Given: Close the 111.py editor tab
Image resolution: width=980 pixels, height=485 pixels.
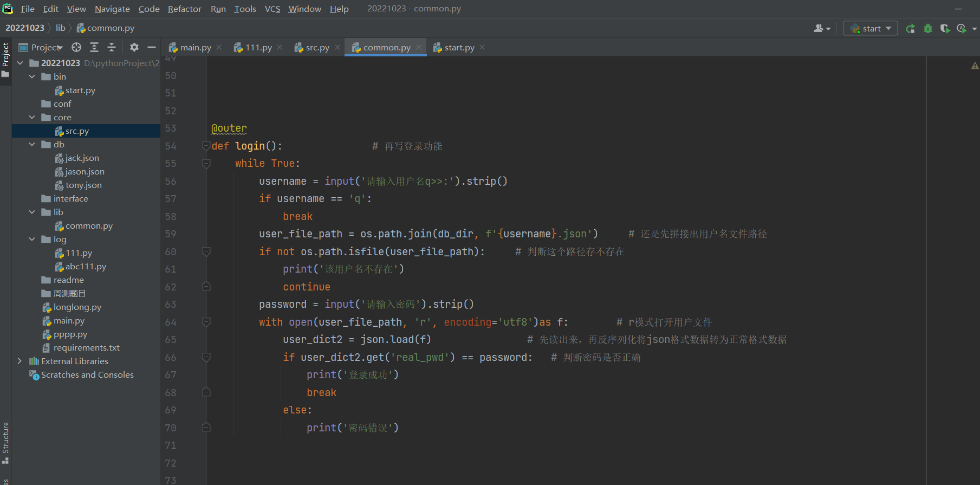Looking at the screenshot, I should pyautogui.click(x=280, y=47).
